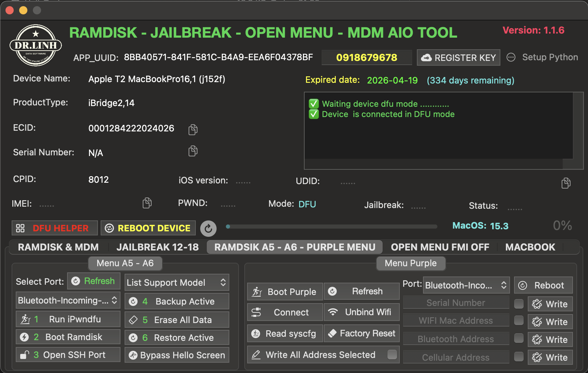Click the REGISTER KEY button
Screen dimensions: 588x373
[x=459, y=57]
